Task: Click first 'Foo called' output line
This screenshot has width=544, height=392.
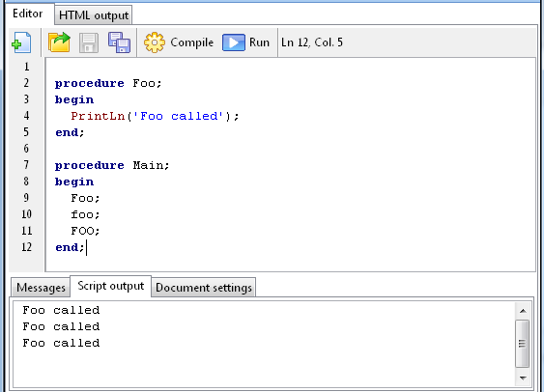Action: 61,310
